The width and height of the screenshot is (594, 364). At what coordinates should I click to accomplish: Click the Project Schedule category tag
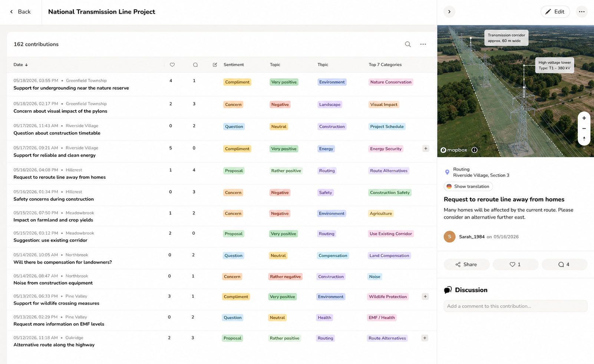pyautogui.click(x=387, y=126)
